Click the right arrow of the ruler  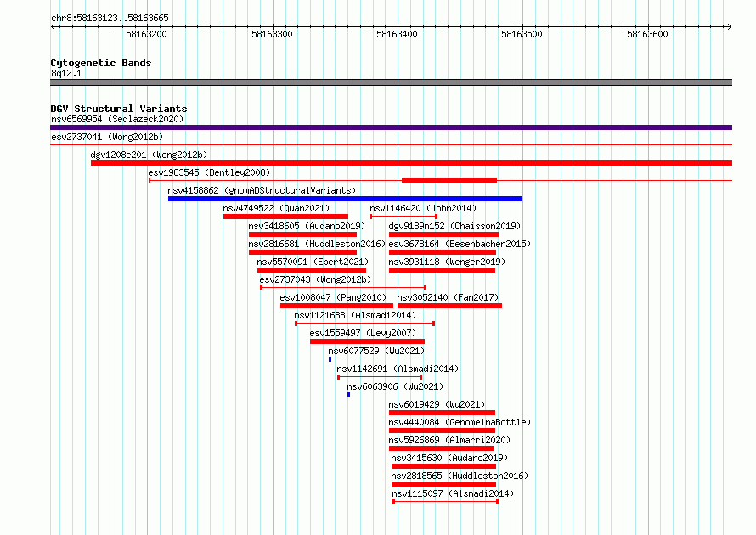click(x=729, y=26)
